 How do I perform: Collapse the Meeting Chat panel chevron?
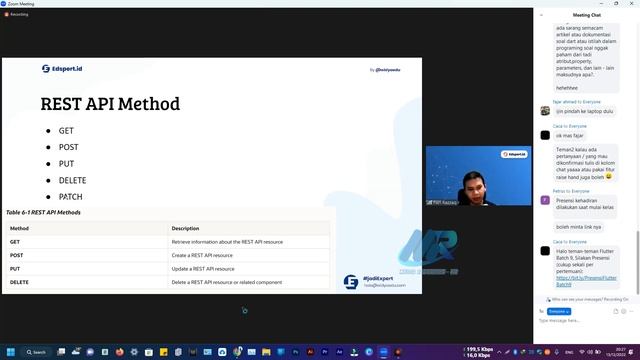click(x=541, y=15)
